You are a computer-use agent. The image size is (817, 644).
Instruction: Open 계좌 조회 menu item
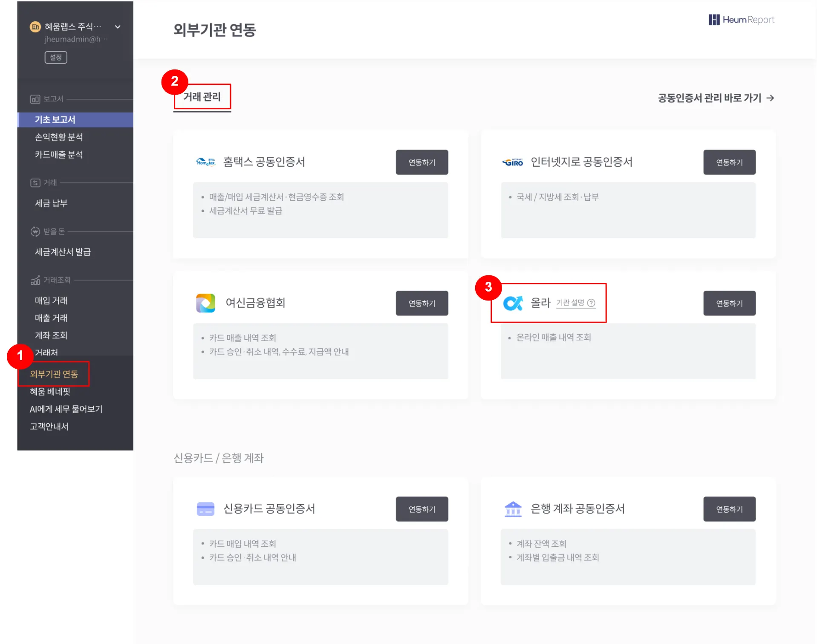pos(51,335)
